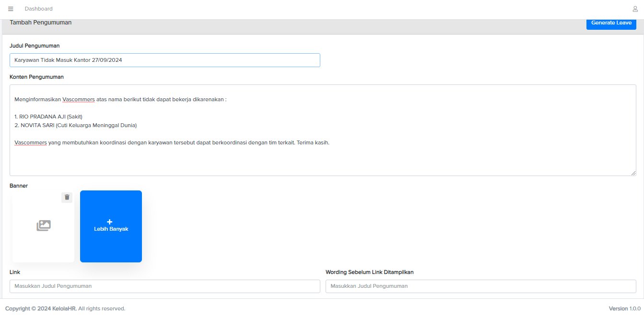Delete the banner with the trash icon

67,197
